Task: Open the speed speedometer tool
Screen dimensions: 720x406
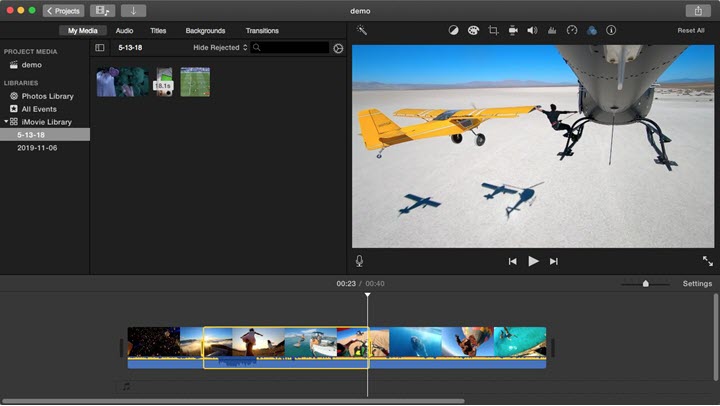Action: (572, 31)
